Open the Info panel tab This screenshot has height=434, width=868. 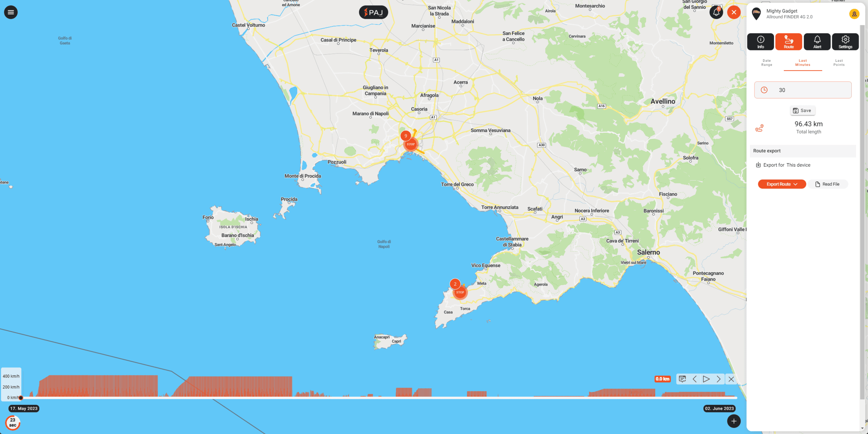pos(760,42)
